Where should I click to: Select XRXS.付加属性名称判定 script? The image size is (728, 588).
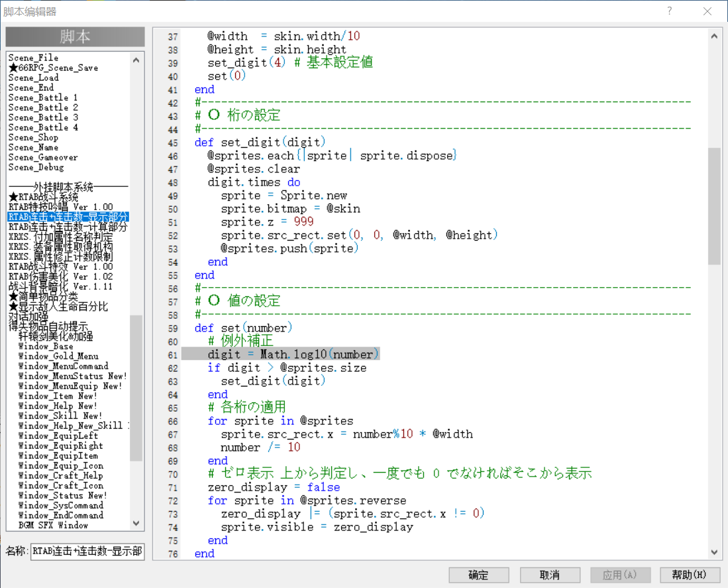point(60,237)
